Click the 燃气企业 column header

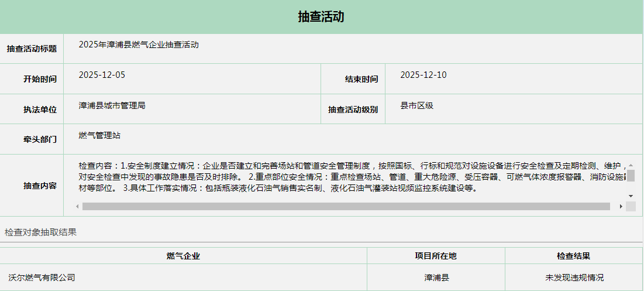tap(183, 256)
